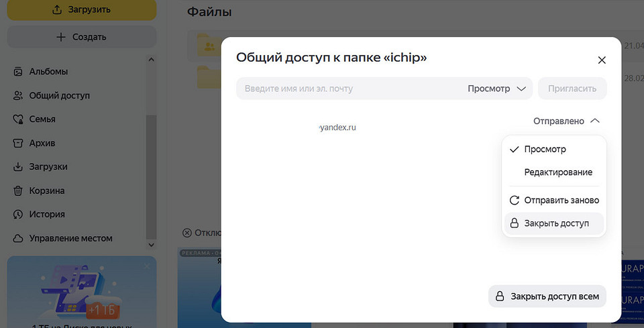Open Загрузки downloads section
The height and width of the screenshot is (328, 644).
tap(48, 167)
